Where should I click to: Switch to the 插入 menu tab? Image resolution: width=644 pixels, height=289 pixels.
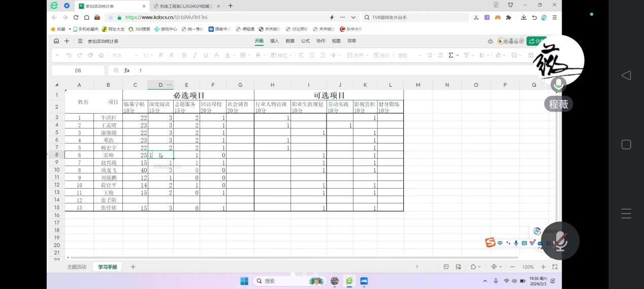[274, 41]
